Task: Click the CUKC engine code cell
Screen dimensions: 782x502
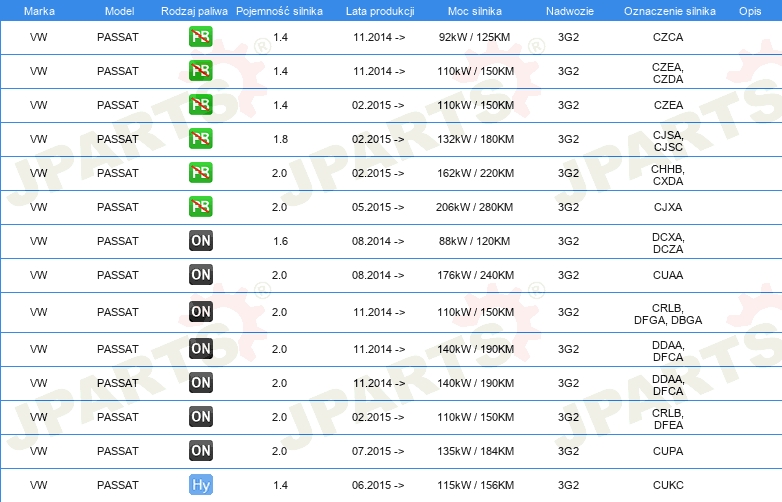Action: coord(668,485)
